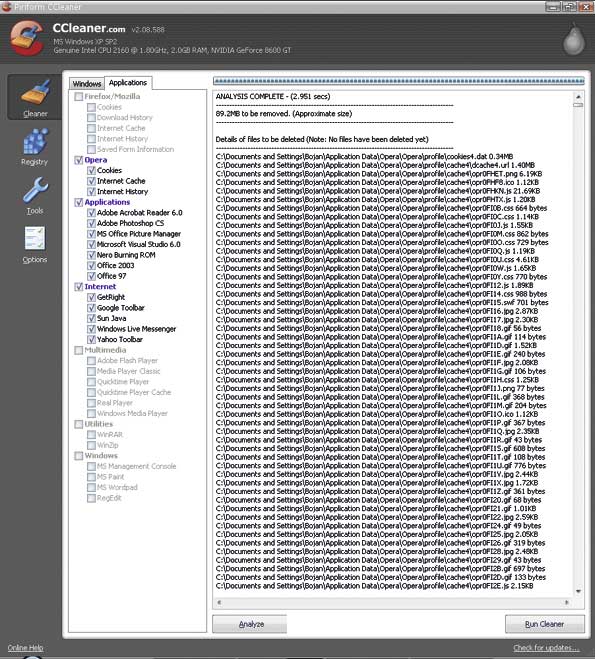Switch to the Windows tab
This screenshot has width=595, height=659.
click(87, 84)
